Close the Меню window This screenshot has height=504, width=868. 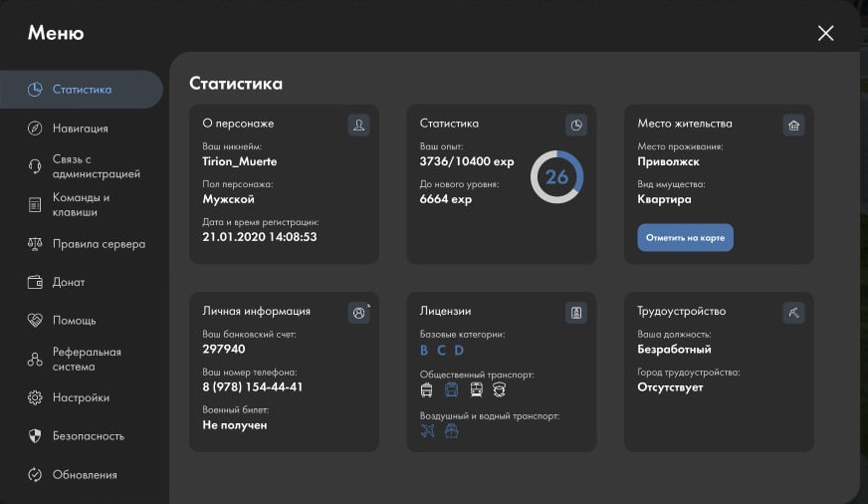point(825,33)
